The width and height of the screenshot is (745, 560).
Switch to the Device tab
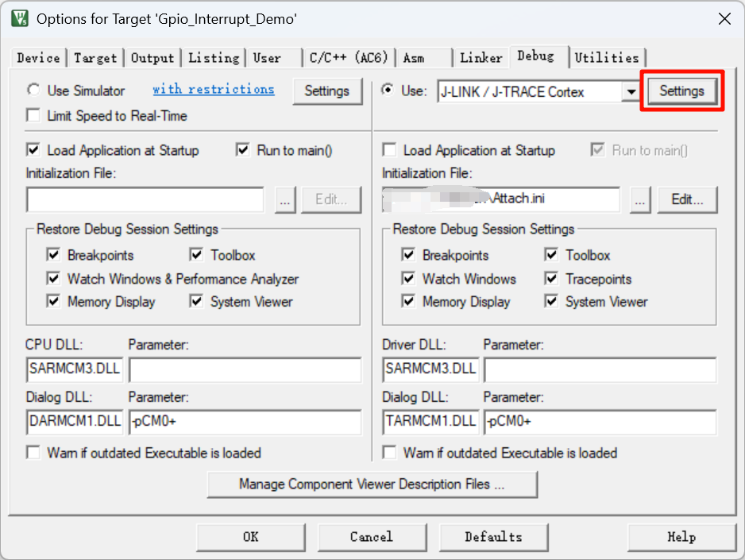tap(38, 58)
